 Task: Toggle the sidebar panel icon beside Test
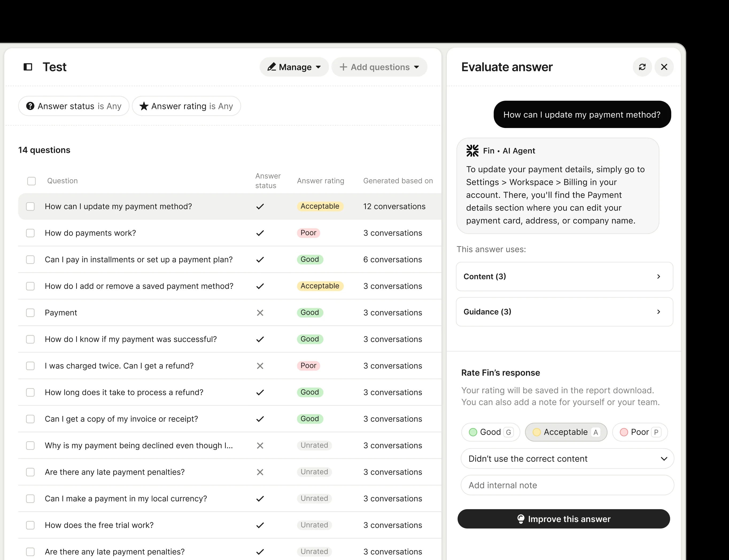tap(28, 67)
